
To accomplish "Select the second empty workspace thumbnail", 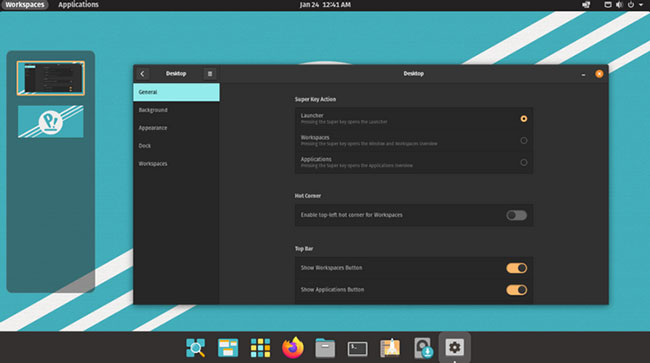I will pyautogui.click(x=51, y=121).
